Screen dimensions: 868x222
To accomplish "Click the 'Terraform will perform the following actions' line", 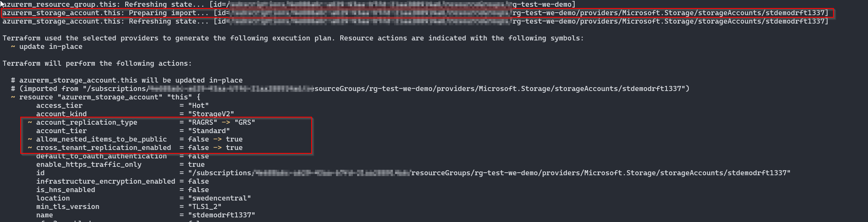I will (97, 64).
